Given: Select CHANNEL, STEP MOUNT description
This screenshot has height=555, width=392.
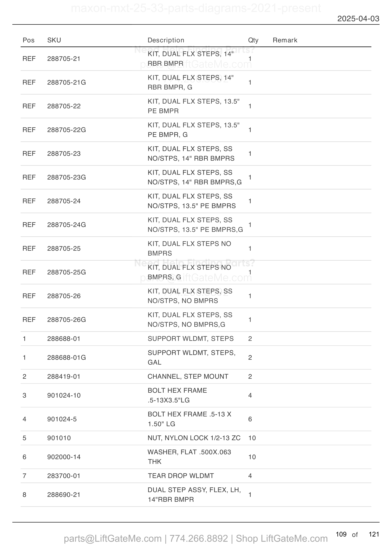Looking at the screenshot, I should 188,376.
